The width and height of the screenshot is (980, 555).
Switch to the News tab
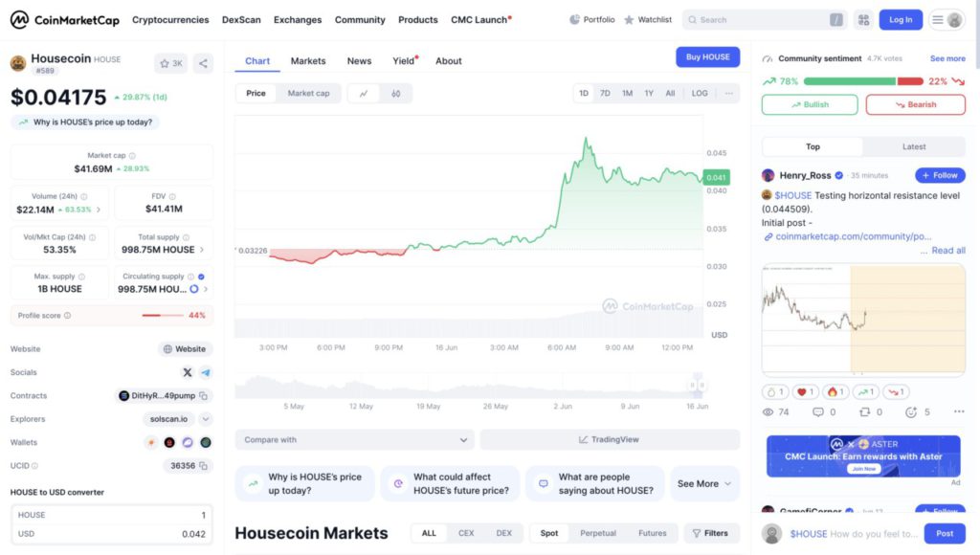tap(360, 60)
